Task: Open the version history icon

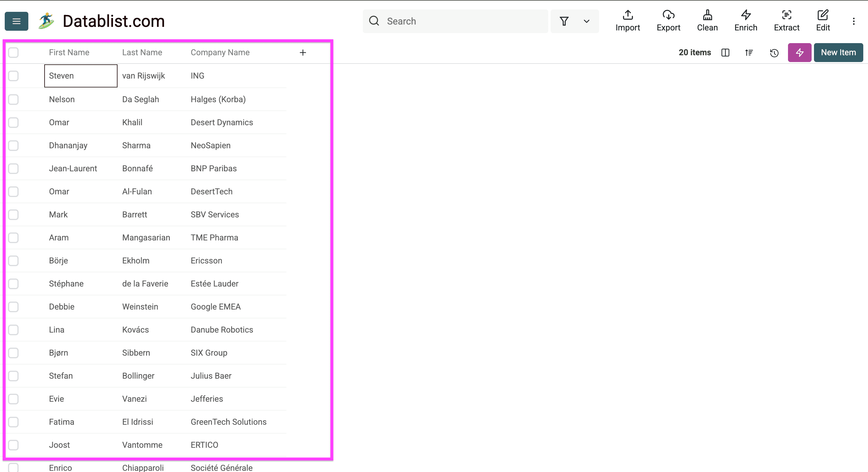Action: point(774,53)
